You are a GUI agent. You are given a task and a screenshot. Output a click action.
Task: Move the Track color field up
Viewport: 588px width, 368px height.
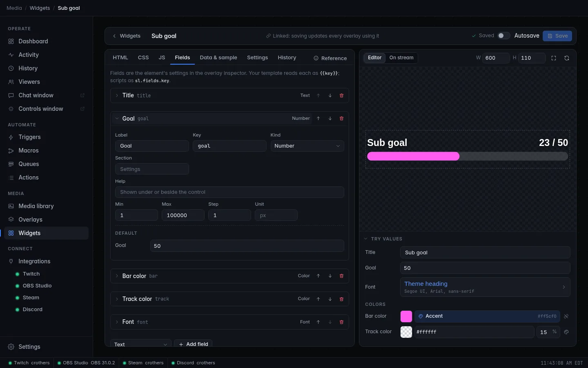pos(318,299)
